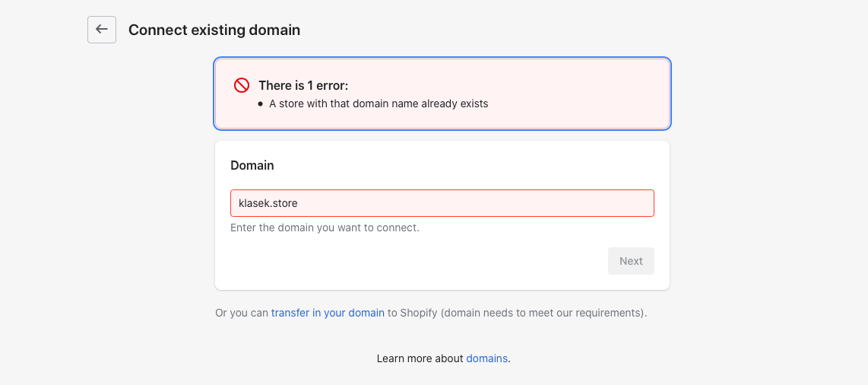
Task: Click the "Enter the domain you want to connect" hint
Action: tap(325, 228)
